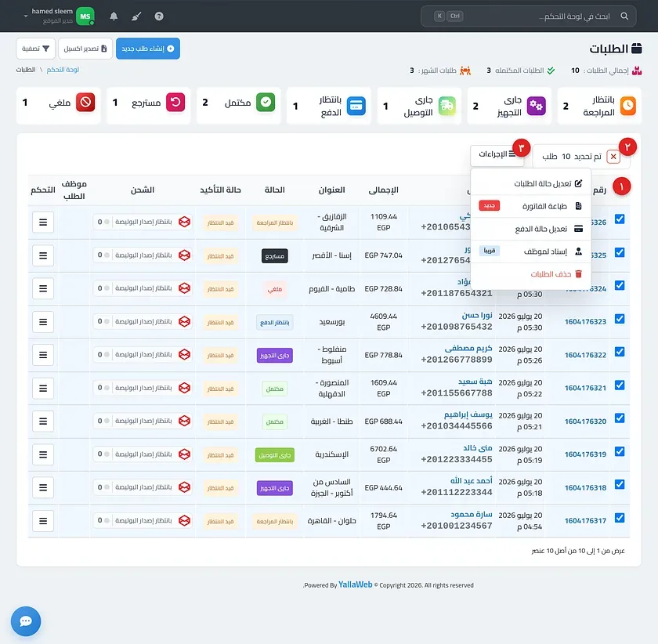Click the completed green check icon

(266, 102)
